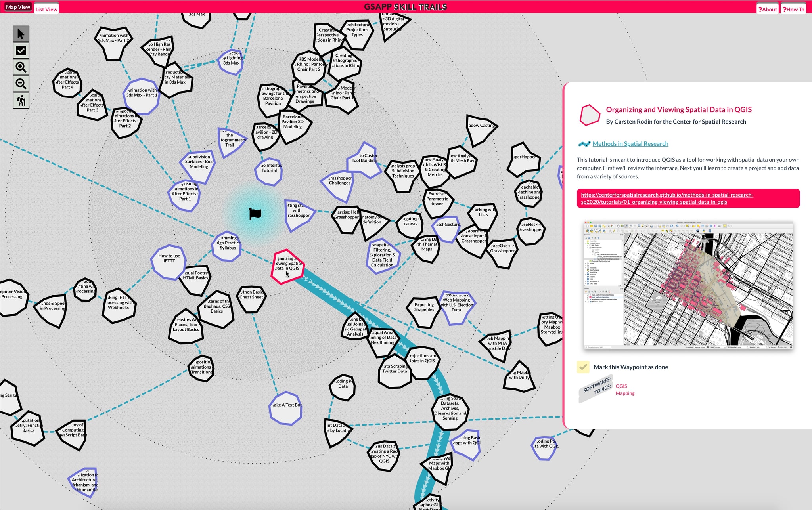
Task: Open the Methods in Spatial Research trail link
Action: pos(630,143)
